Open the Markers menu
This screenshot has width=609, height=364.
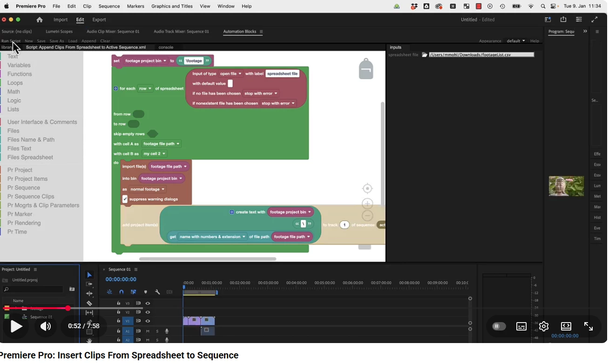point(135,7)
